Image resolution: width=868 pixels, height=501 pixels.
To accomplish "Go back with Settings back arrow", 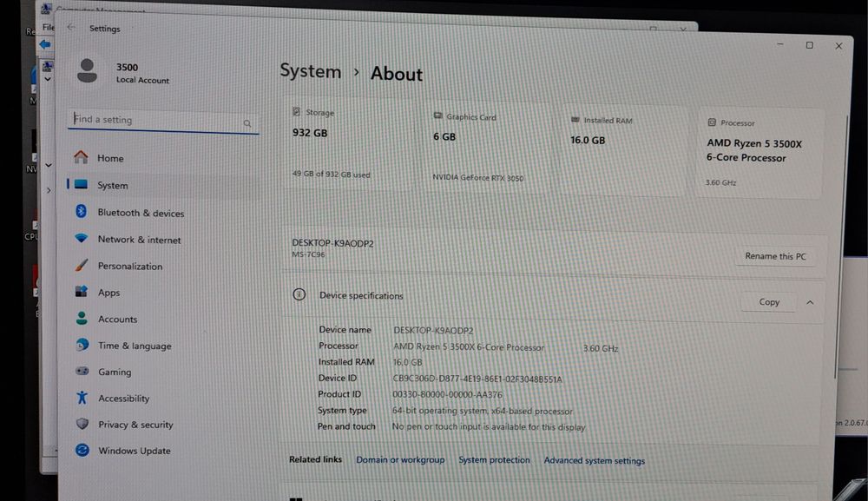I will point(71,27).
